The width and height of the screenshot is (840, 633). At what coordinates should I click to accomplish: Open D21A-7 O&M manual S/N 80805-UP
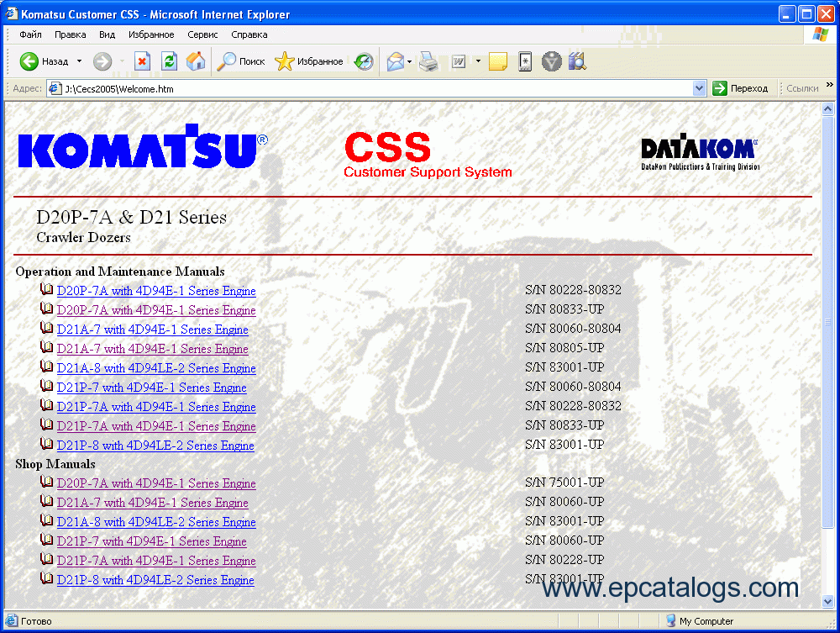coord(153,349)
